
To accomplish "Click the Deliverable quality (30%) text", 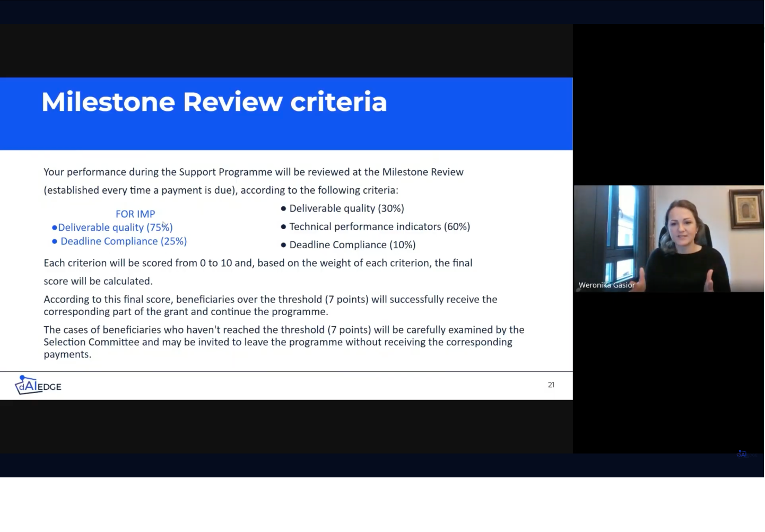I will tap(346, 208).
